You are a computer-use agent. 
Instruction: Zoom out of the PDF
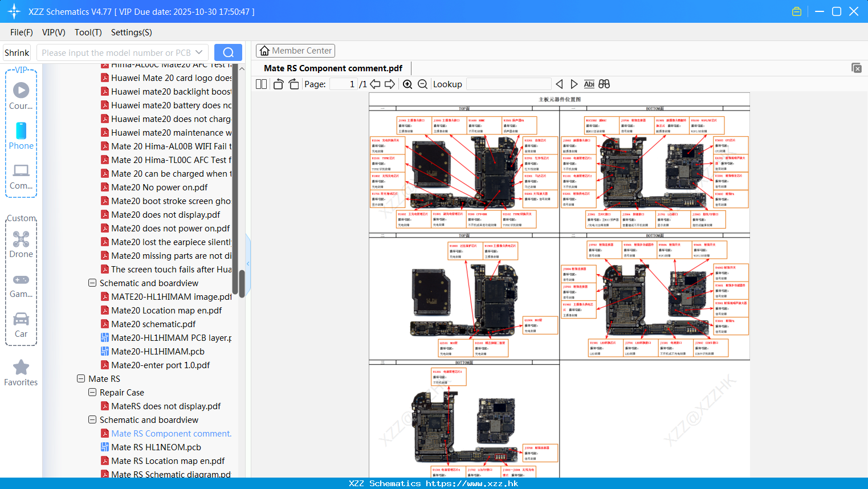click(422, 84)
